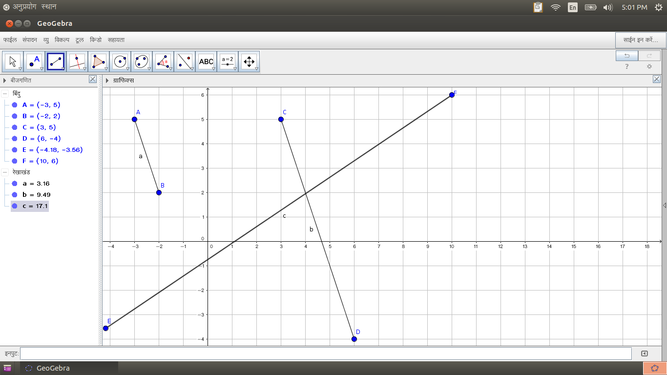Toggle visibility of point A = (-3, 5)
Viewport: 667px width, 375px height.
(14, 105)
